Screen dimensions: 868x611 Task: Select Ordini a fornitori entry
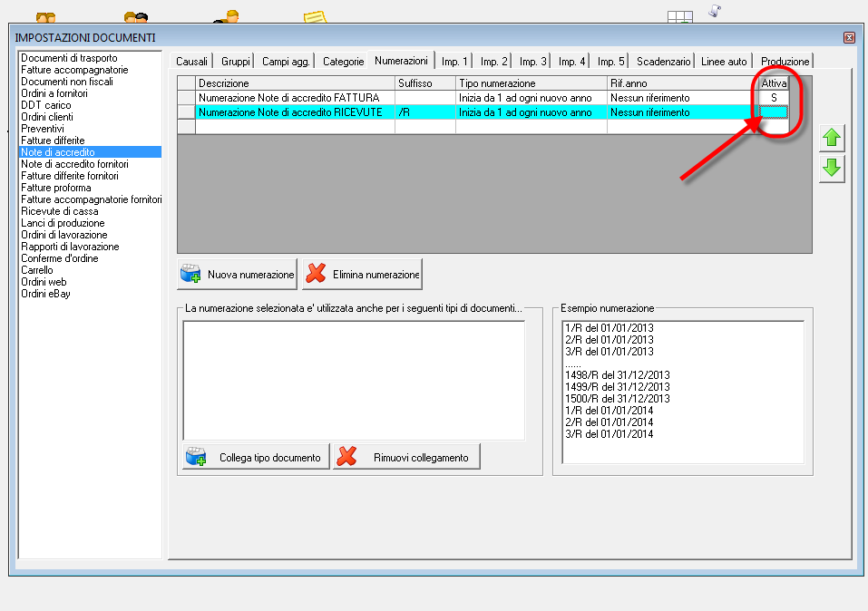click(x=90, y=93)
